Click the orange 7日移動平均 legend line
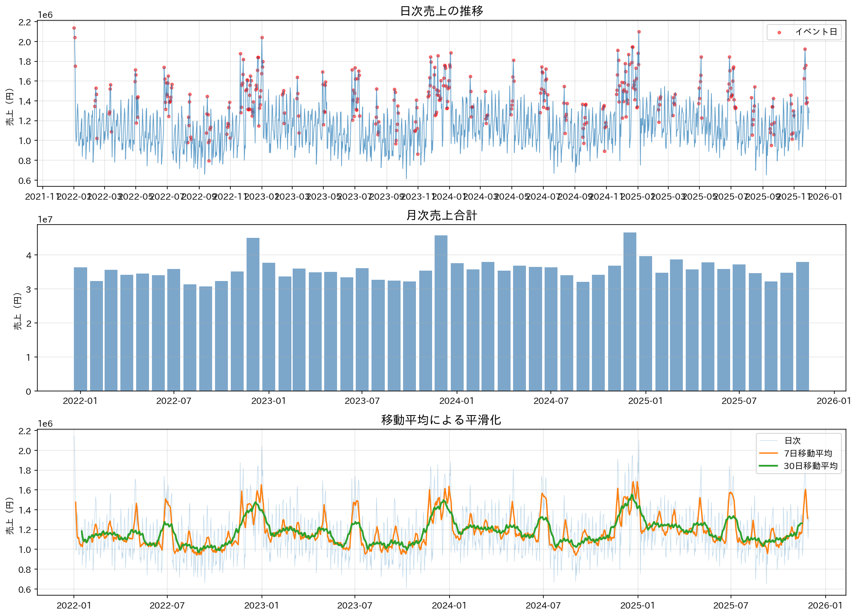 [x=768, y=453]
